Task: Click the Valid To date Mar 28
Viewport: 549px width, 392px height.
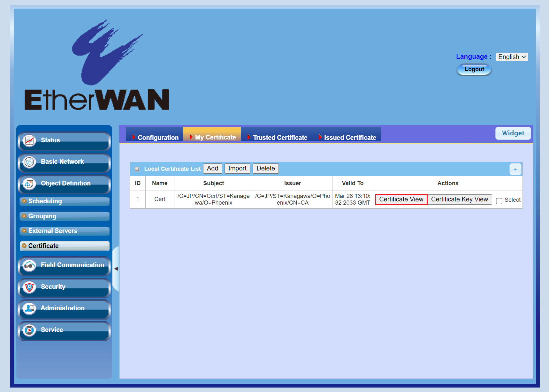Action: (x=353, y=199)
